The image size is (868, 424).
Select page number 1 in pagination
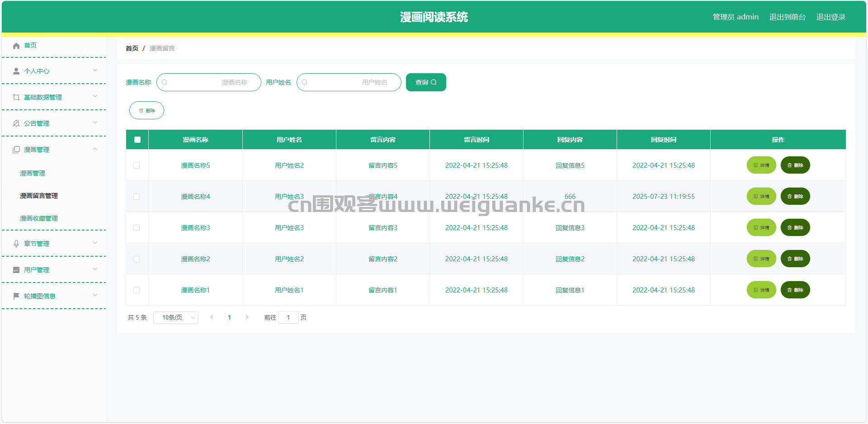229,317
